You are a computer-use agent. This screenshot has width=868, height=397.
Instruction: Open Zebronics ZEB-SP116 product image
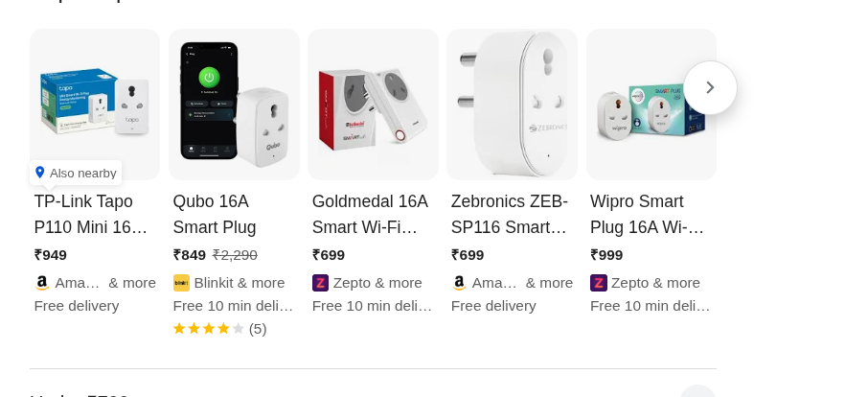pyautogui.click(x=512, y=104)
